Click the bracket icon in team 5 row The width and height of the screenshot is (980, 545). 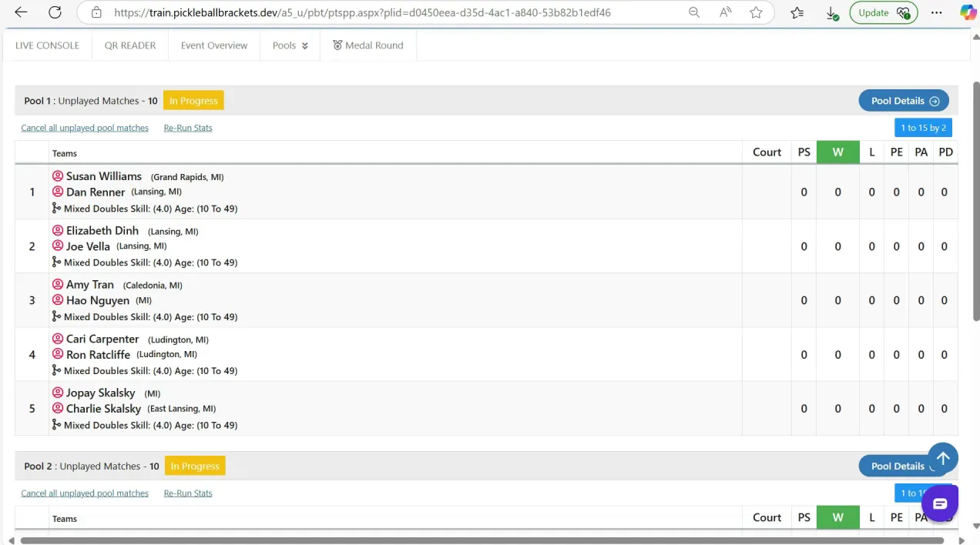coord(56,424)
